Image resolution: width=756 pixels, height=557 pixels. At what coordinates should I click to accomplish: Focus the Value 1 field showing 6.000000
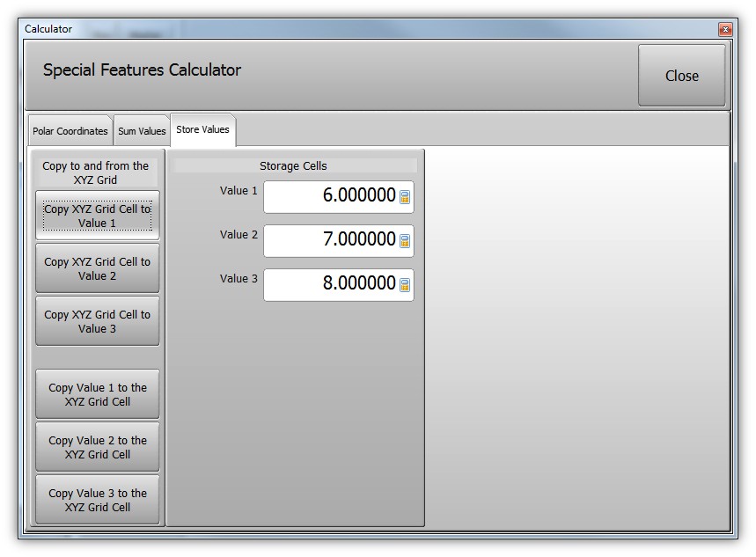pos(330,197)
